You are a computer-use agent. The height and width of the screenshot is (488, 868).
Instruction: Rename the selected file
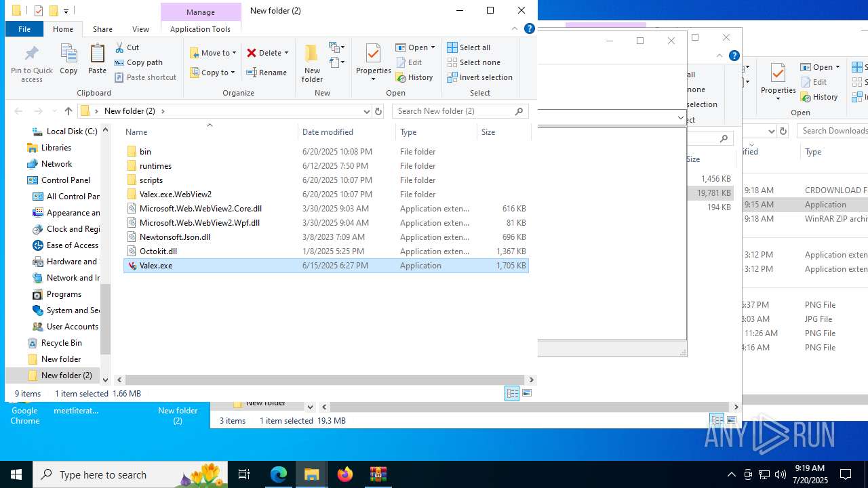(267, 73)
